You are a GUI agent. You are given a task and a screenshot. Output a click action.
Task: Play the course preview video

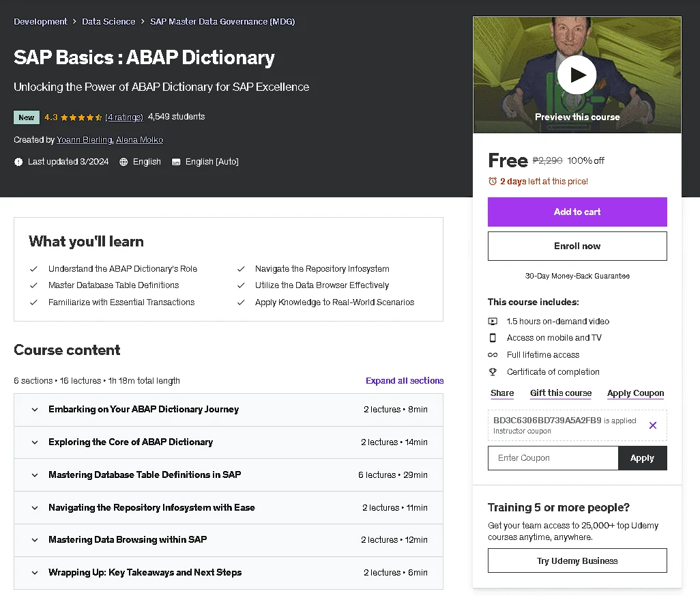(577, 75)
